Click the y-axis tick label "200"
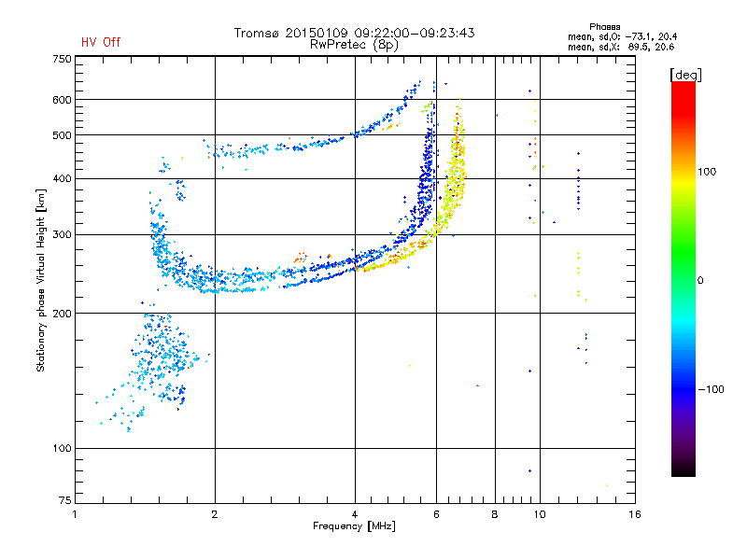Image resolution: width=747 pixels, height=560 pixels. point(62,314)
